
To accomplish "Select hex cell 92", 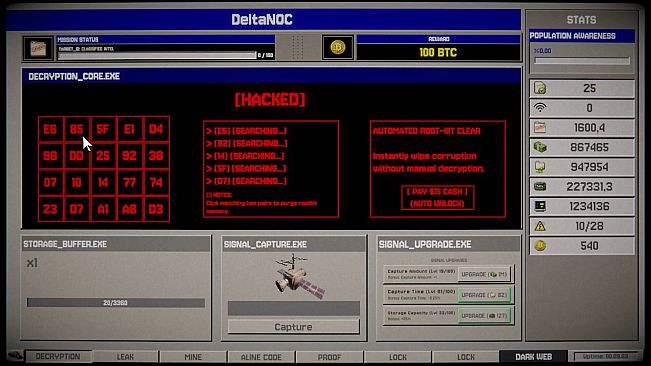I will coord(130,156).
